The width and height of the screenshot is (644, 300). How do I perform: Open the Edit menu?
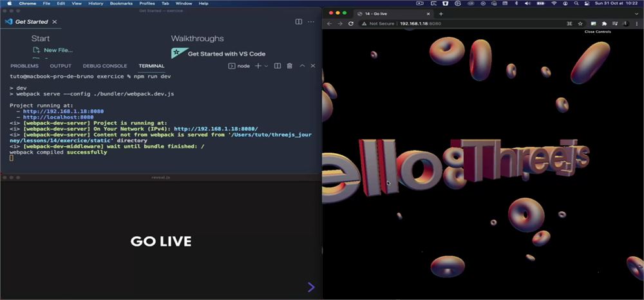coord(61,3)
